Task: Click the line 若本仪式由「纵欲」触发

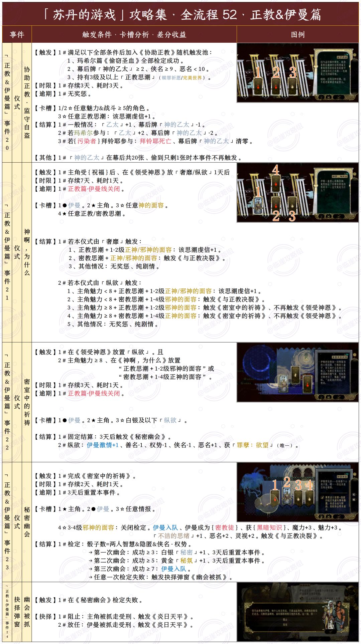Action: (x=100, y=282)
